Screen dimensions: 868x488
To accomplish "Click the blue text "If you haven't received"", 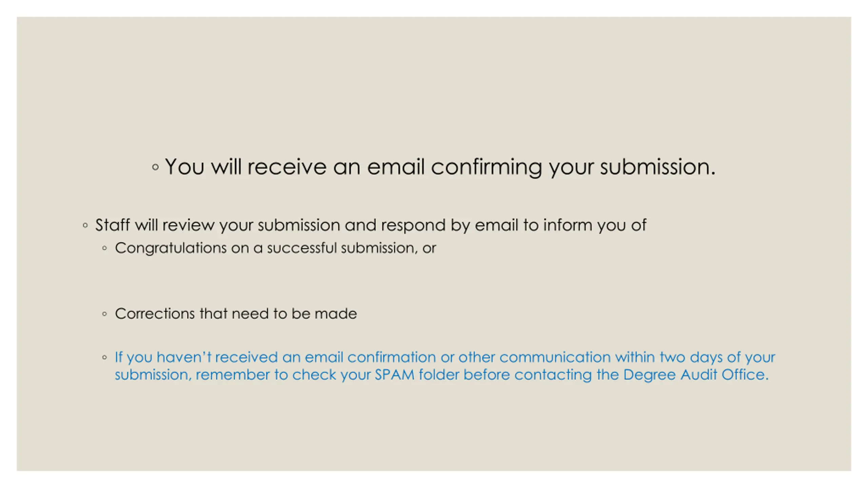I will [196, 357].
